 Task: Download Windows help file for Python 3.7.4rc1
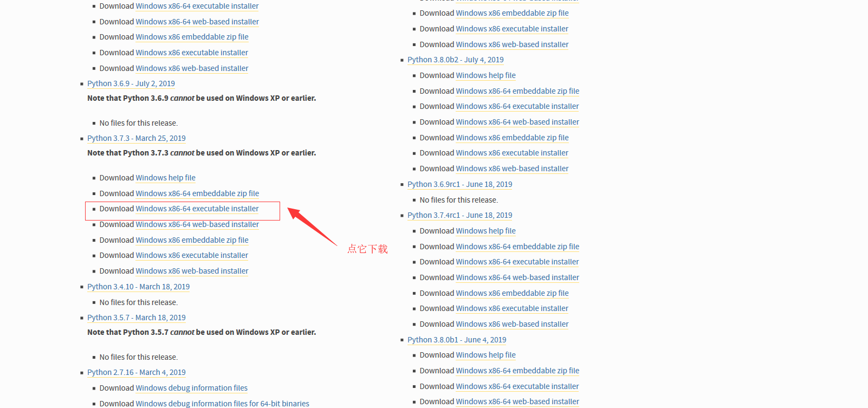pos(485,231)
